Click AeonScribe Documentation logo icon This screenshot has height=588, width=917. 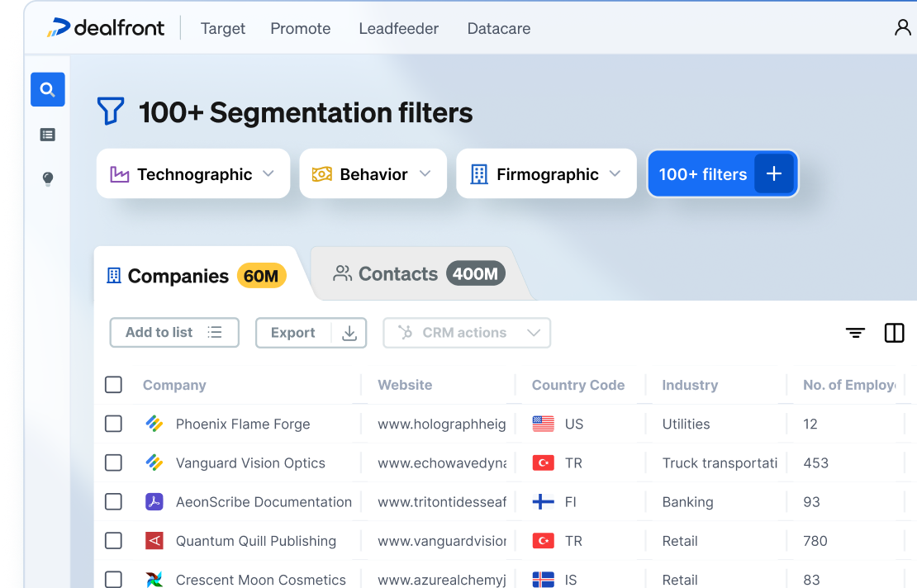tap(154, 501)
